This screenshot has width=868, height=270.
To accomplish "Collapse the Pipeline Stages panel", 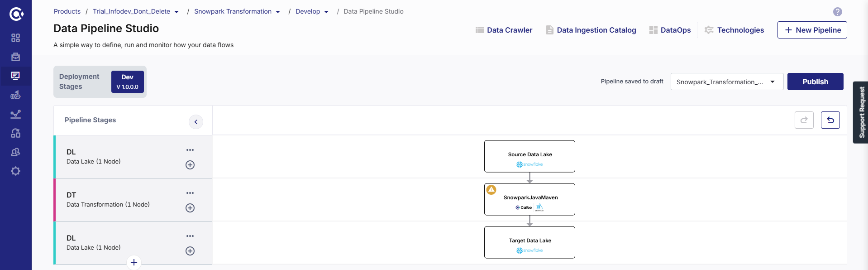I will pos(196,122).
